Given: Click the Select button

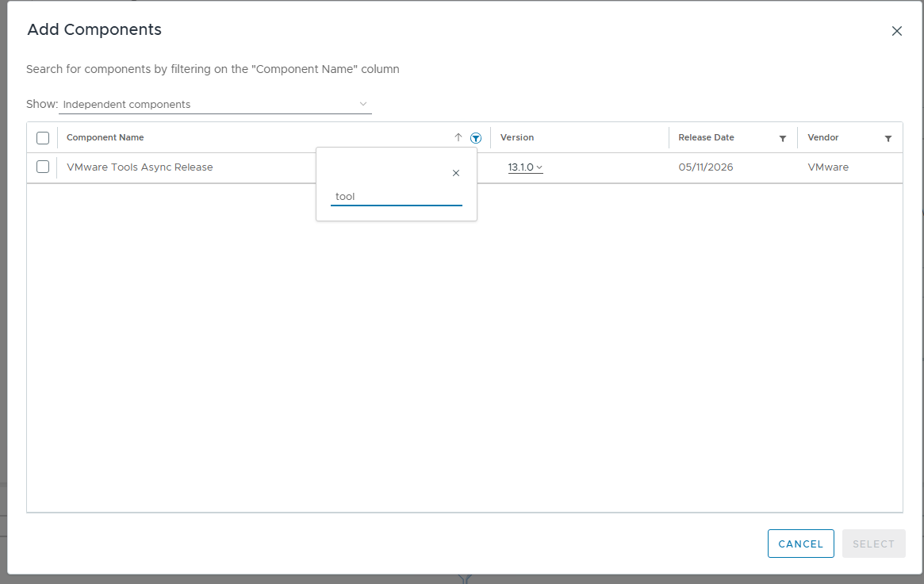Looking at the screenshot, I should [x=873, y=544].
